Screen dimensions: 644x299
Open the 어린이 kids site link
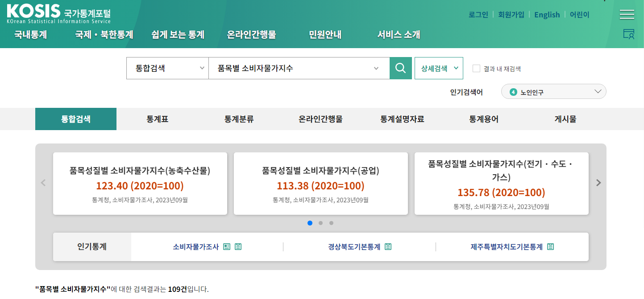(580, 15)
